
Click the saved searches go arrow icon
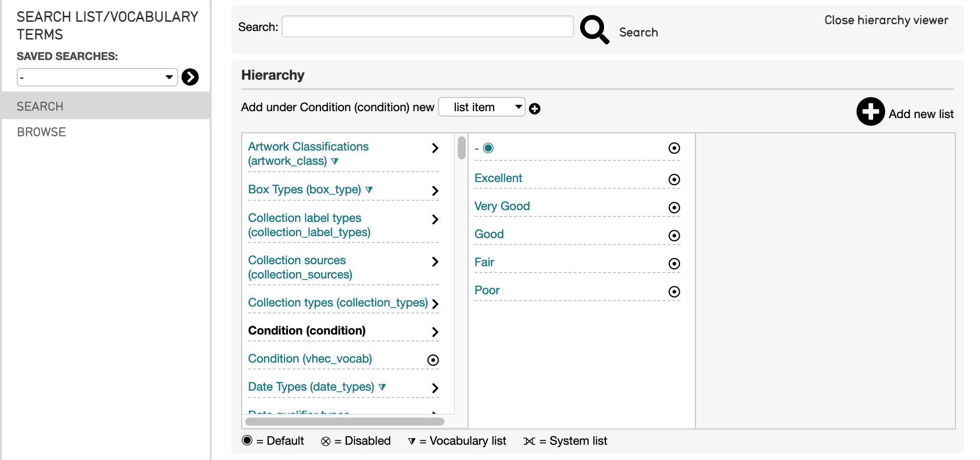190,77
